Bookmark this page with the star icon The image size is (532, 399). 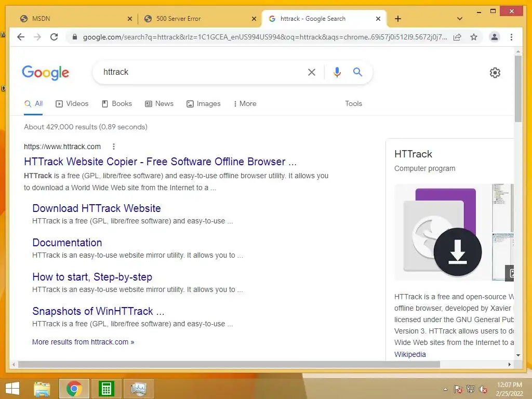pos(474,37)
